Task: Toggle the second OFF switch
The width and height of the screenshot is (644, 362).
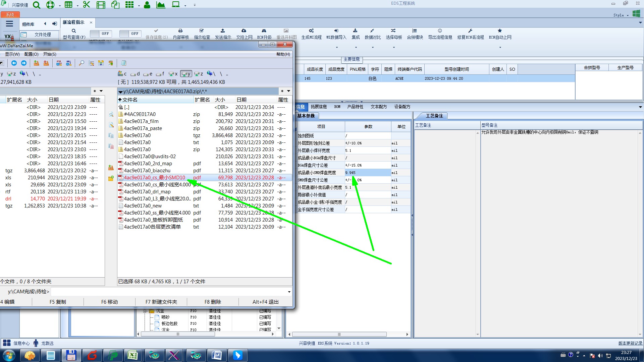Action: pos(130,34)
